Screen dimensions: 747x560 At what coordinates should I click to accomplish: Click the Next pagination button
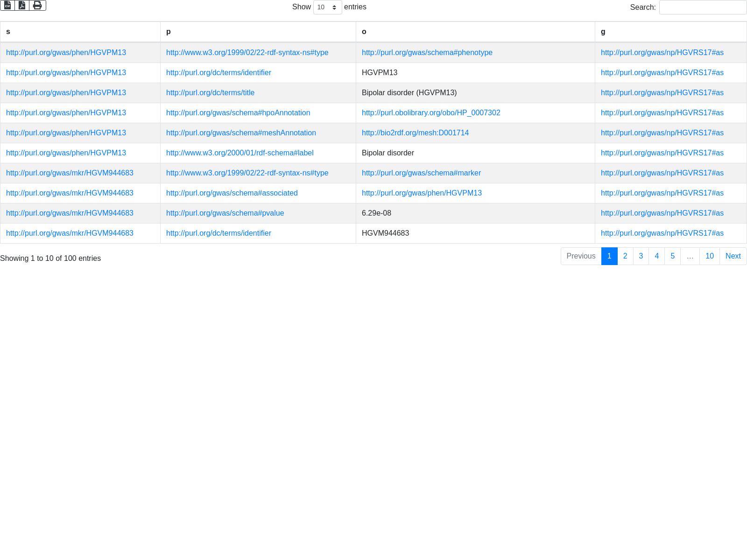coord(733,256)
